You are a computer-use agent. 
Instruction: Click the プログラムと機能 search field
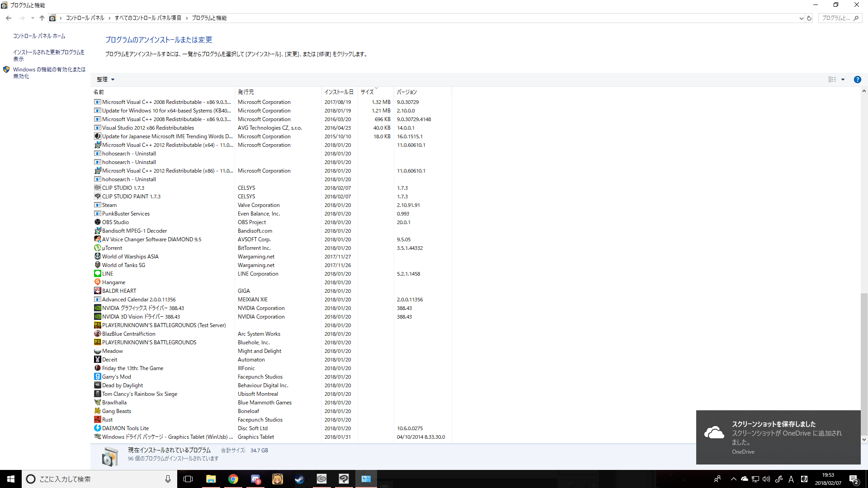coord(835,18)
